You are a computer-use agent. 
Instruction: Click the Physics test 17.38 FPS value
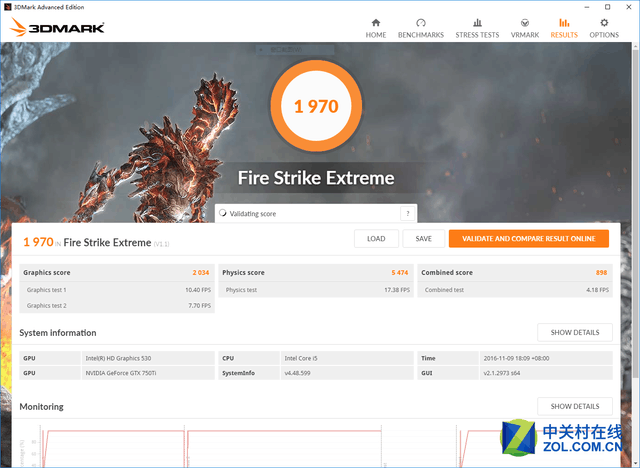tap(397, 290)
